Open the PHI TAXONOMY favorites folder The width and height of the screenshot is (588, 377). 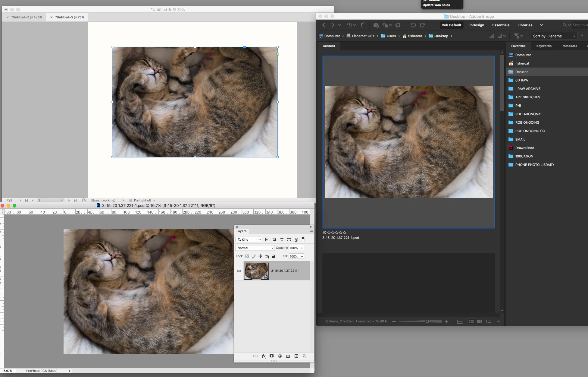528,114
